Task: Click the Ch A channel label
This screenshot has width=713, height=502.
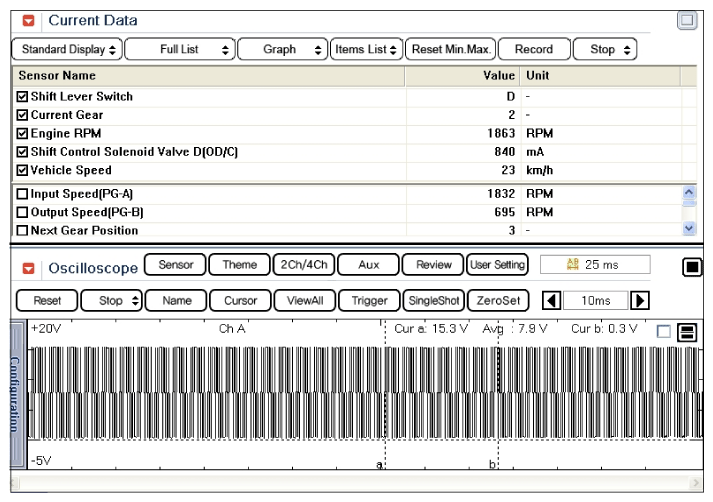Action: (232, 328)
